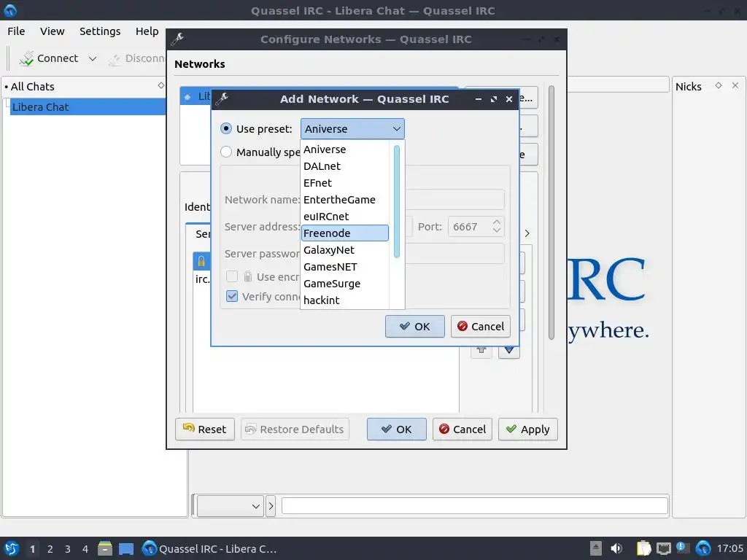The width and height of the screenshot is (747, 560).
Task: Open the Aniverse preset combo box
Action: 352,128
